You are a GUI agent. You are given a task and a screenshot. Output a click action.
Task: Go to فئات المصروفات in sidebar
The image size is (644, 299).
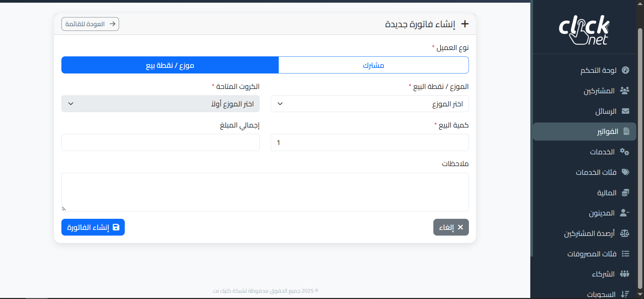click(592, 254)
